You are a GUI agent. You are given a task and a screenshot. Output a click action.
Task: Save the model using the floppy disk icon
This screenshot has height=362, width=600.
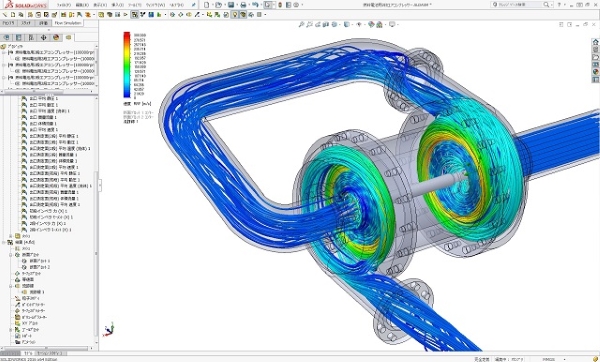tap(231, 5)
